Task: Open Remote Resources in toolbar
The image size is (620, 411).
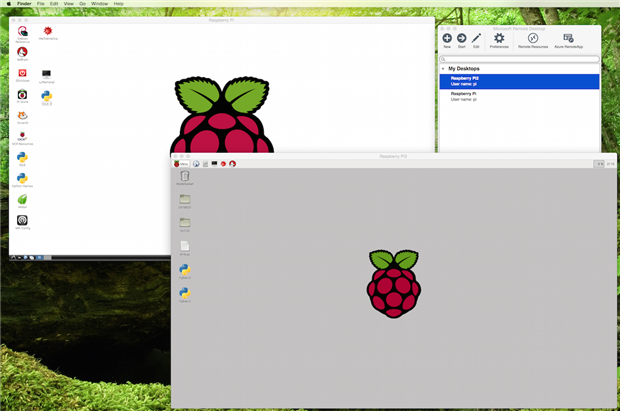Action: pos(533,38)
